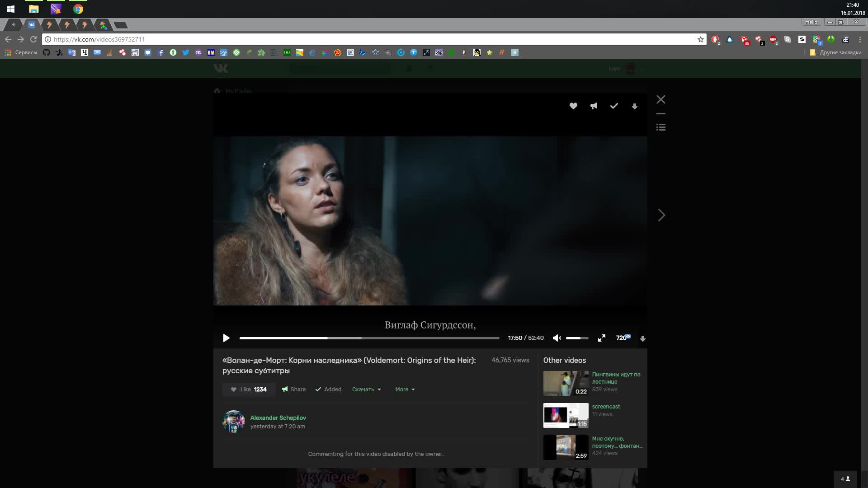Screen dimensions: 868x488
Task: Adjust the video volume slider
Action: coord(577,338)
